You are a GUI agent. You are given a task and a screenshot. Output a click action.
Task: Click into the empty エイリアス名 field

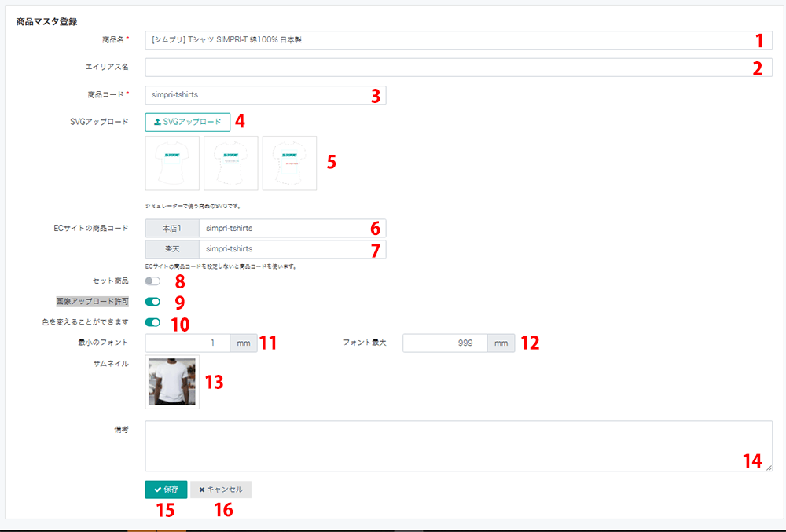(448, 68)
